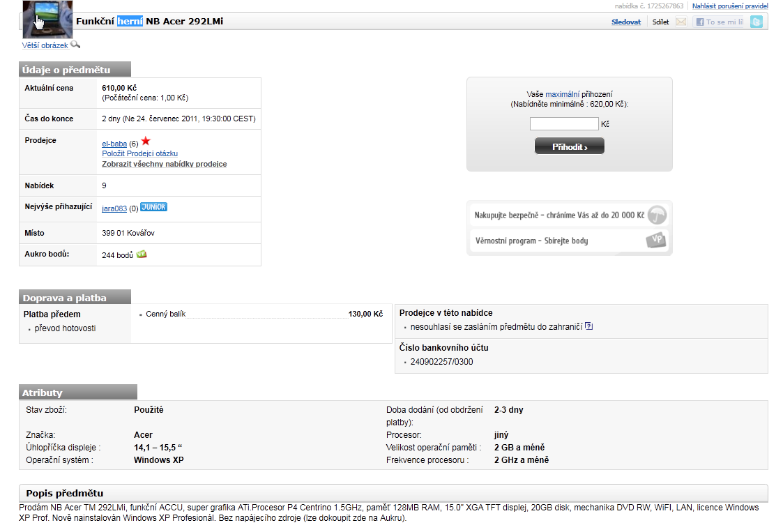The width and height of the screenshot is (783, 532).
Task: Click the starting price Počáteční cena text
Action: pyautogui.click(x=145, y=98)
